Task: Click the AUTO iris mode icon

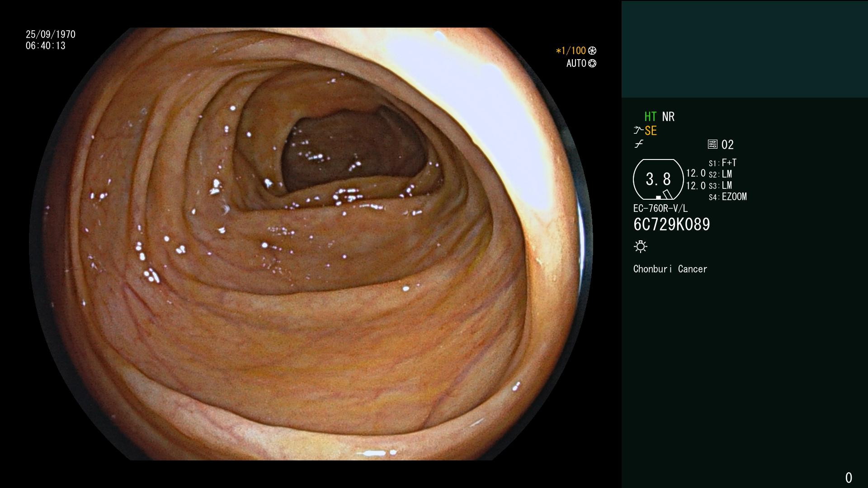Action: click(x=592, y=63)
